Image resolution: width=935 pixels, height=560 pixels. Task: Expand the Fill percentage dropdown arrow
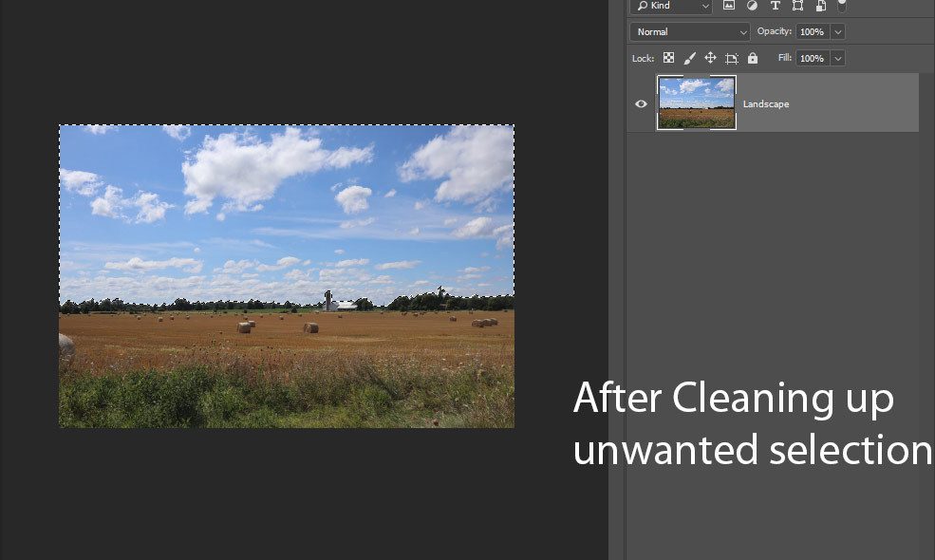[x=837, y=58]
